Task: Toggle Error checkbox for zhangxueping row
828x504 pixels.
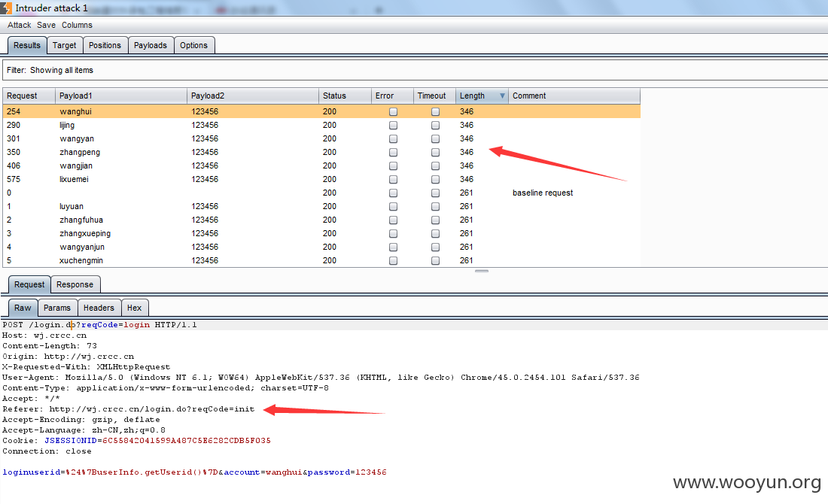Action: (x=393, y=234)
